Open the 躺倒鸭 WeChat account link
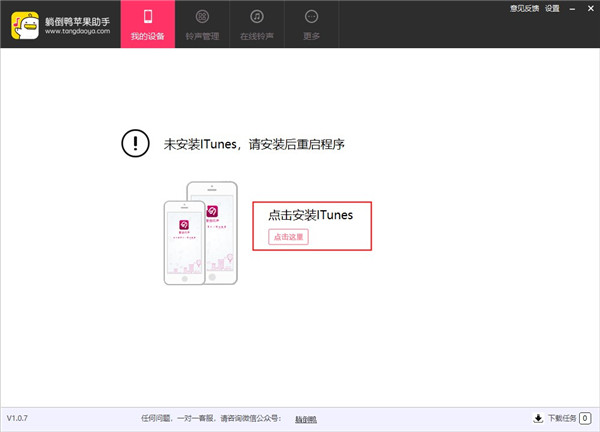Screen dimensions: 600x432 tap(306, 418)
